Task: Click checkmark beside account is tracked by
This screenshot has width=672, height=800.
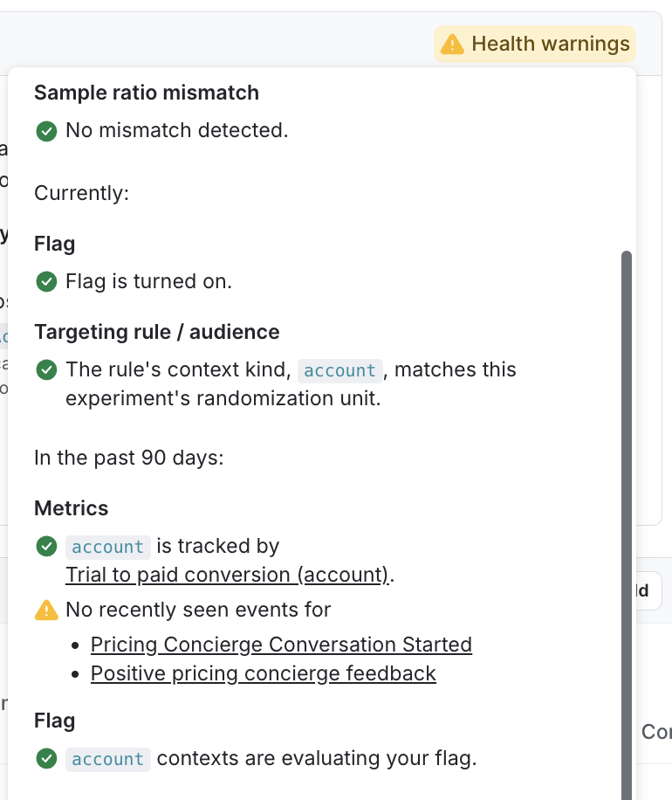Action: click(x=46, y=547)
